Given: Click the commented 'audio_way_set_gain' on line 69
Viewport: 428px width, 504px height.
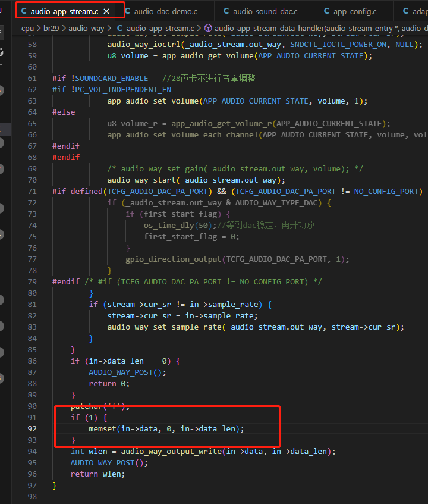Looking at the screenshot, I should click(x=162, y=169).
